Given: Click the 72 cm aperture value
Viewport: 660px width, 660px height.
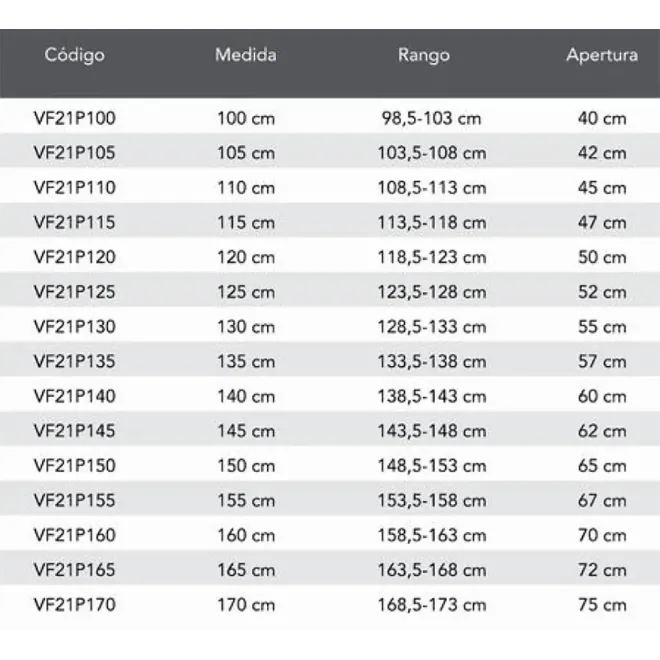Looking at the screenshot, I should pos(602,570).
